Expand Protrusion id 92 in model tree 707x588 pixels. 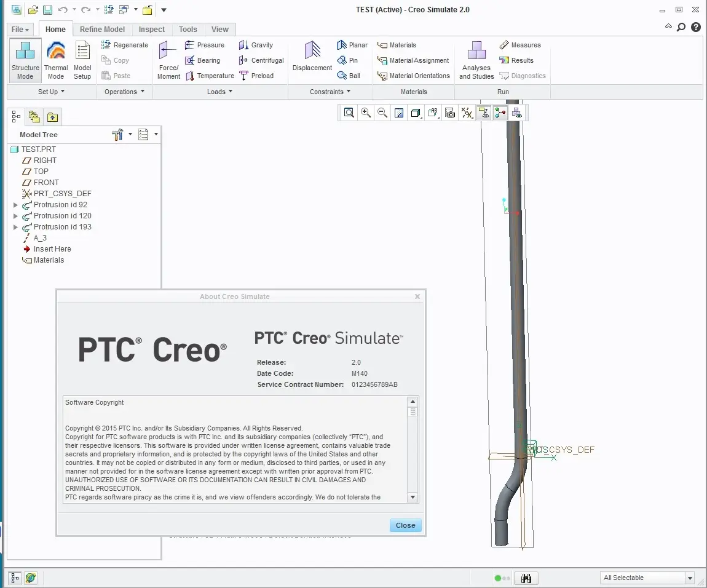pyautogui.click(x=15, y=205)
